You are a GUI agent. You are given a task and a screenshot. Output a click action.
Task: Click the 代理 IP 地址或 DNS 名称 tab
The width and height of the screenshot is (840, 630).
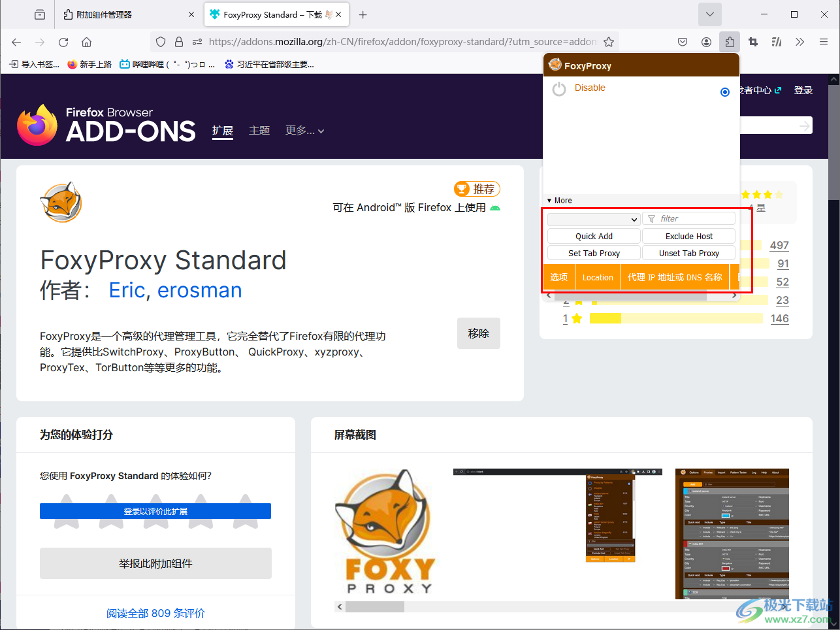point(675,277)
